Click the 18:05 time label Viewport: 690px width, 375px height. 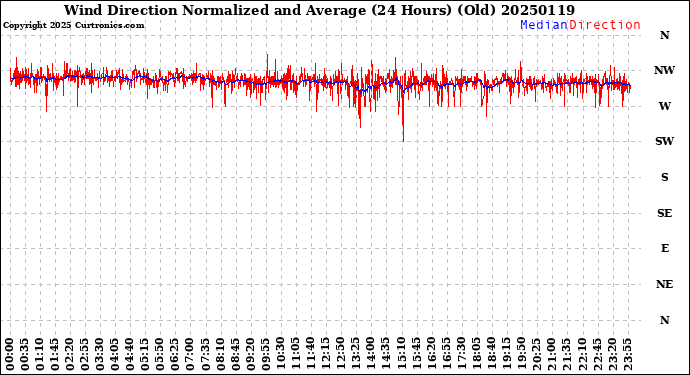pyautogui.click(x=476, y=354)
